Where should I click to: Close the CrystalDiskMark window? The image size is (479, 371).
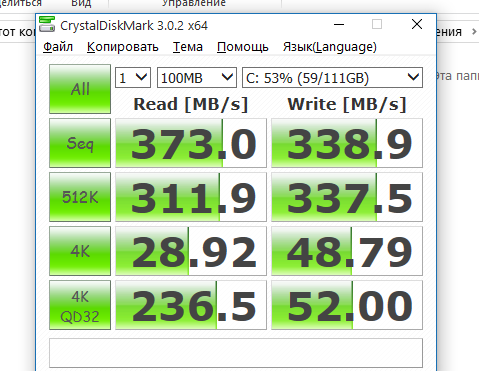coord(417,24)
